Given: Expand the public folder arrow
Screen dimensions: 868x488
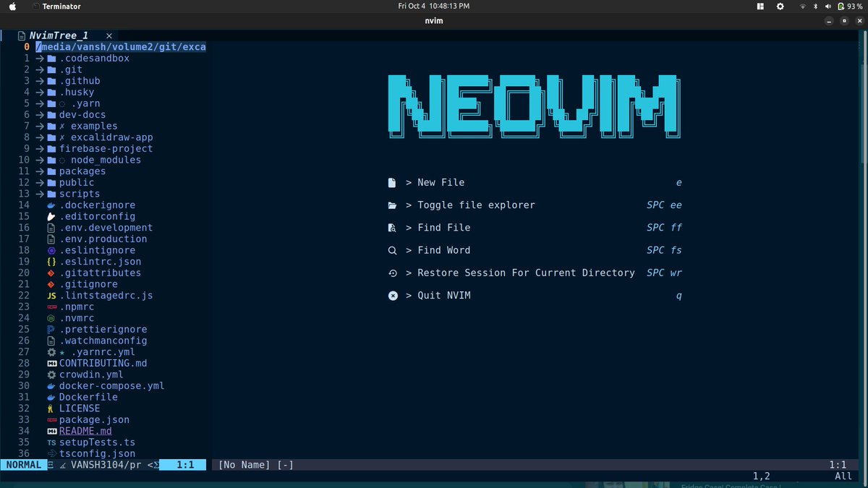Looking at the screenshot, I should [x=40, y=183].
